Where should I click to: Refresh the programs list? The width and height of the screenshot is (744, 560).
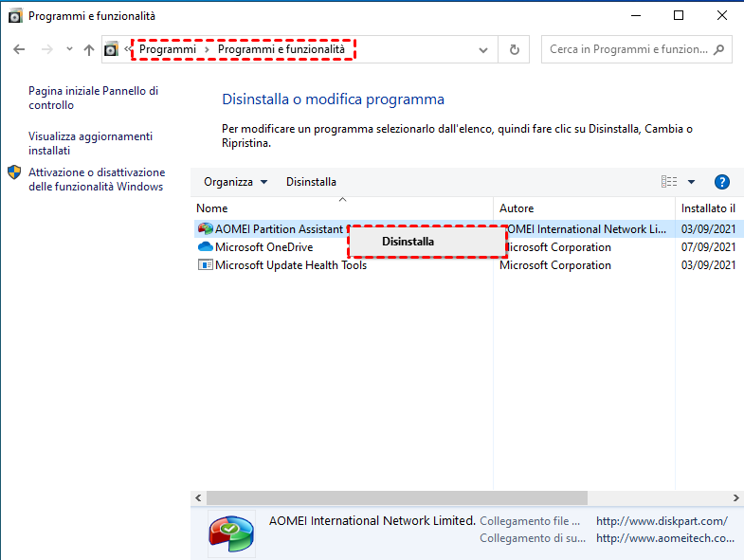tap(514, 49)
